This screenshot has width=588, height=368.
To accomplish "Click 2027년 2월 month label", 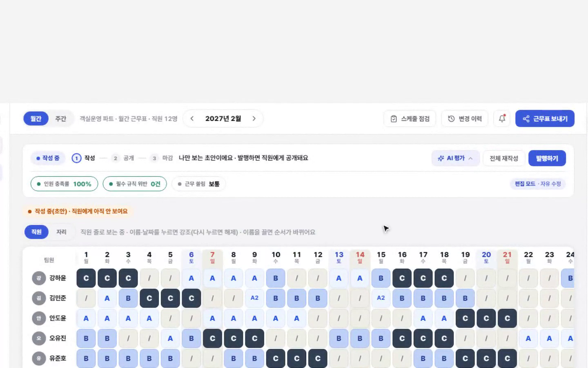I will (x=223, y=119).
